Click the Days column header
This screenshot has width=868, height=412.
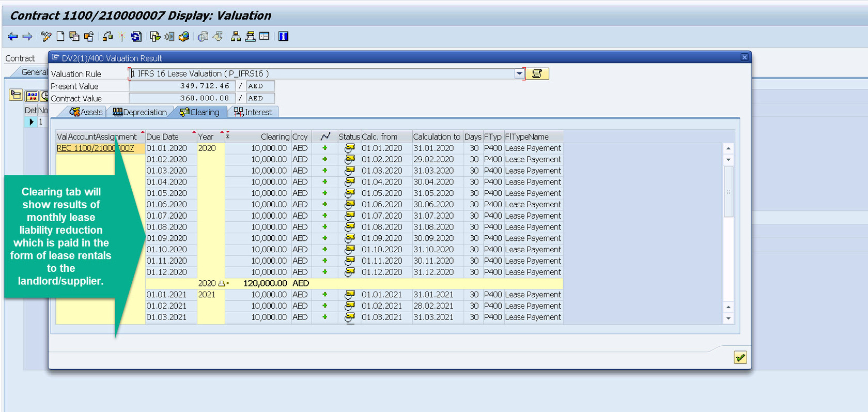473,136
